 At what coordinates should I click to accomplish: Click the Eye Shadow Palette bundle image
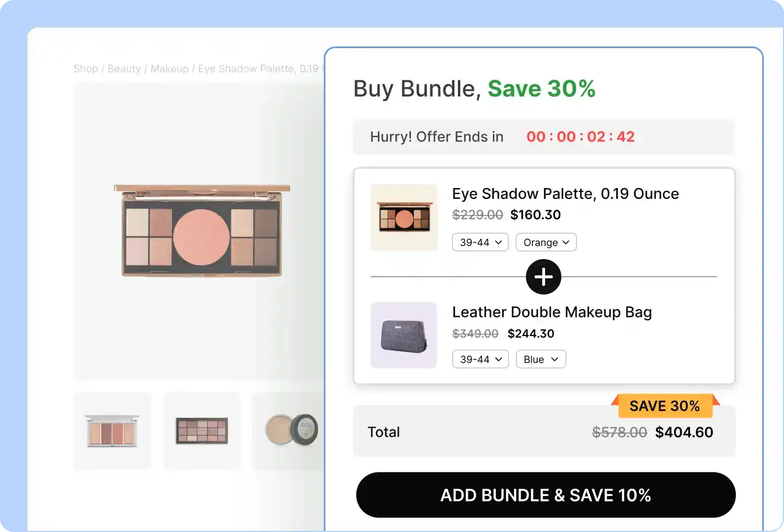coord(404,217)
